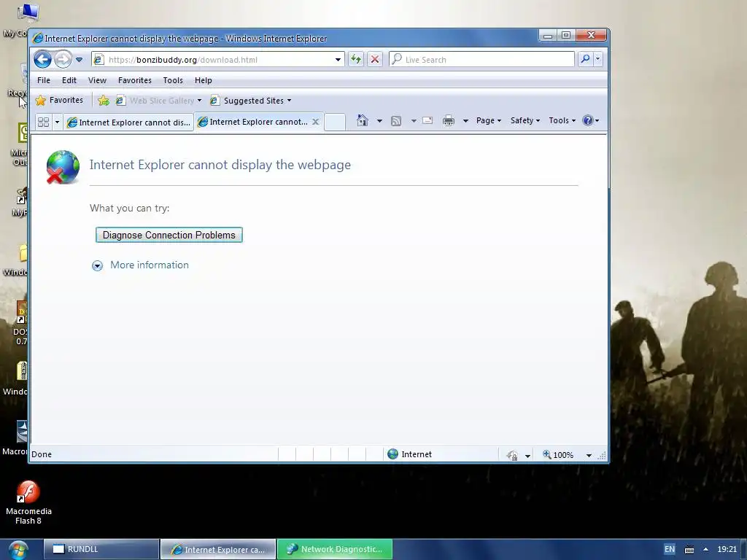The image size is (747, 560).
Task: Click the RSS Feeds icon
Action: (x=396, y=121)
